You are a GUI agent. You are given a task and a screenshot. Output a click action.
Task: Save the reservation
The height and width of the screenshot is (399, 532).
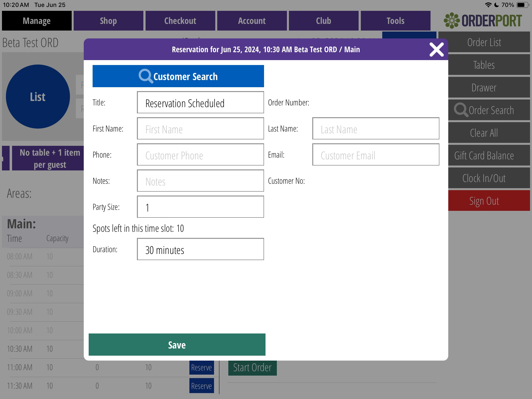pos(177,345)
